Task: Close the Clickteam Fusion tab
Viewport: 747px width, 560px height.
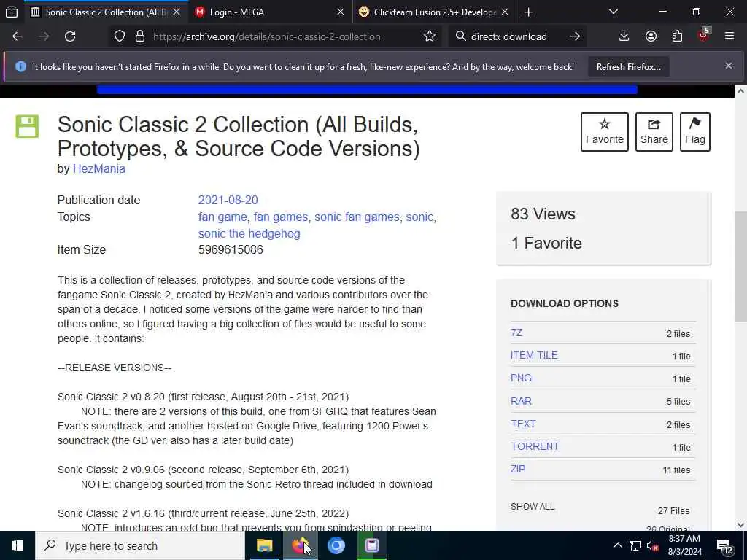Action: pos(505,12)
